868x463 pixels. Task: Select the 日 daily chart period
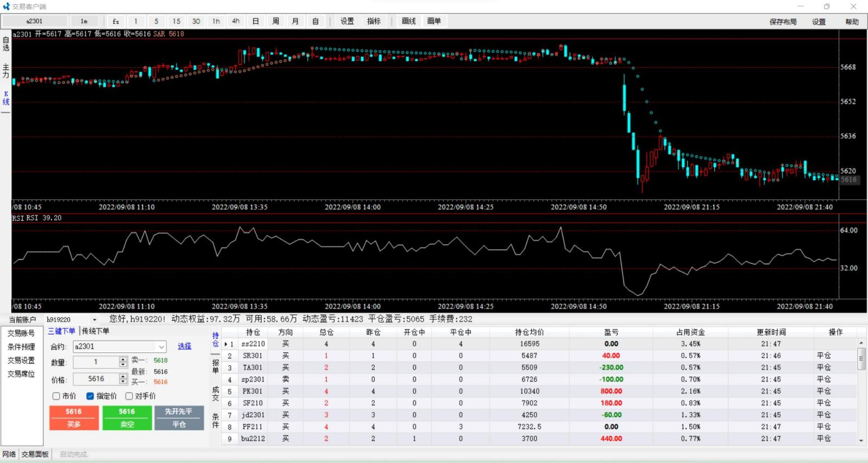pos(255,21)
